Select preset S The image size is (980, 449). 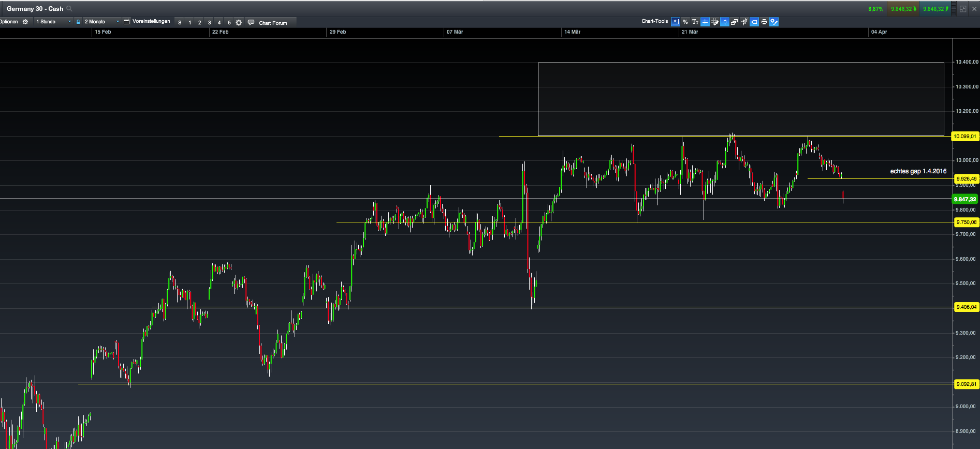[180, 22]
